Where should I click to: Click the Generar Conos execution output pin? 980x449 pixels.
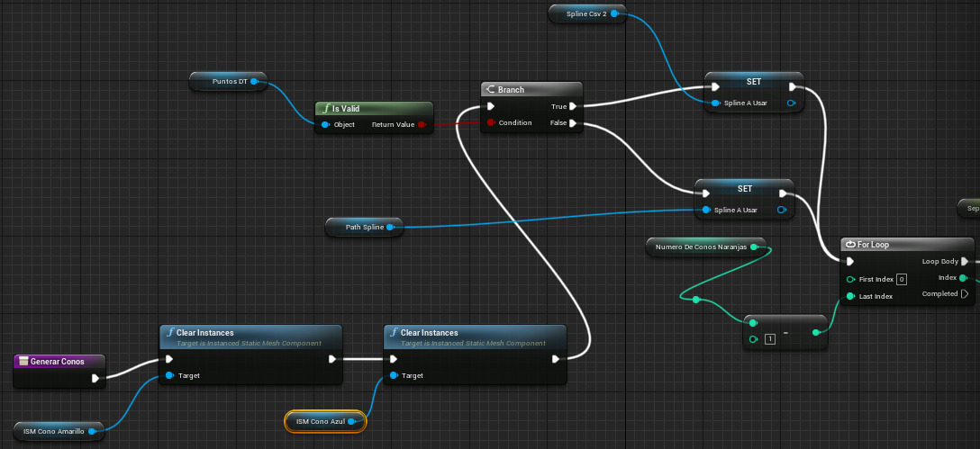click(95, 379)
